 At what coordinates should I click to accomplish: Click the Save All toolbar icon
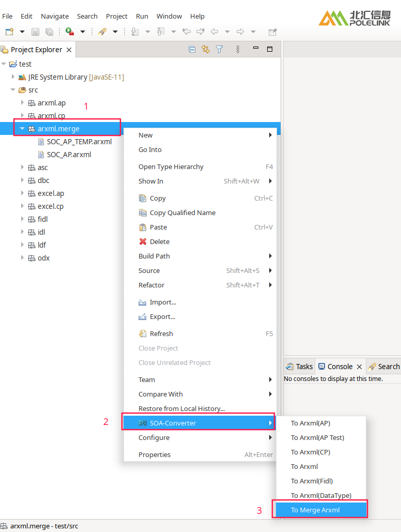pos(49,32)
